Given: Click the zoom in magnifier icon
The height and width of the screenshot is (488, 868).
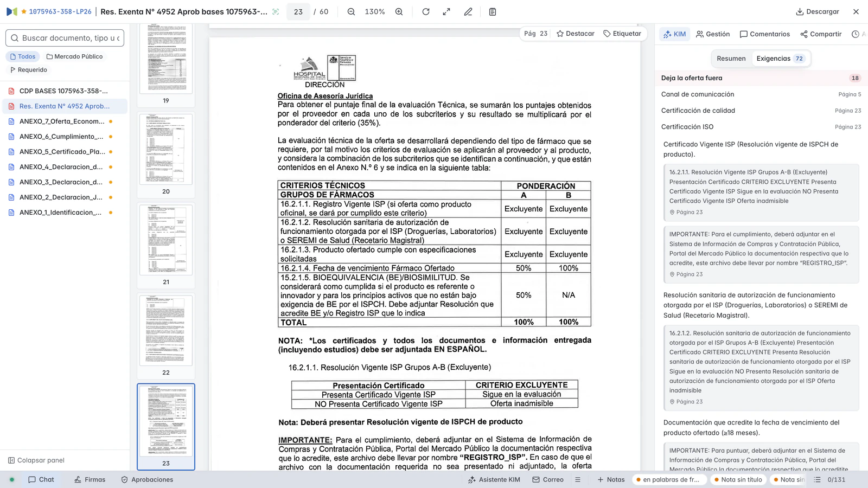Looking at the screenshot, I should [399, 12].
